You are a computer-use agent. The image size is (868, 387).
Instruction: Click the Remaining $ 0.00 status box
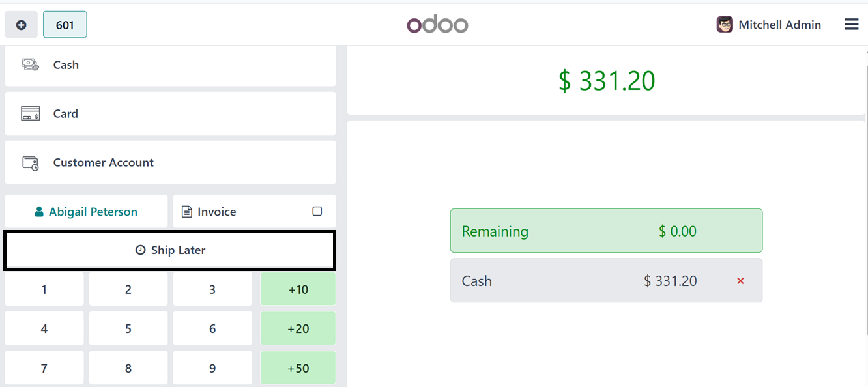pyautogui.click(x=606, y=231)
